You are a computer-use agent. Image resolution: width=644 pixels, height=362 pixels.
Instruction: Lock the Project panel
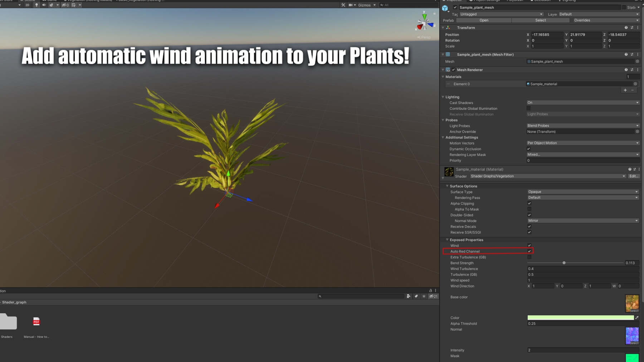pyautogui.click(x=430, y=291)
